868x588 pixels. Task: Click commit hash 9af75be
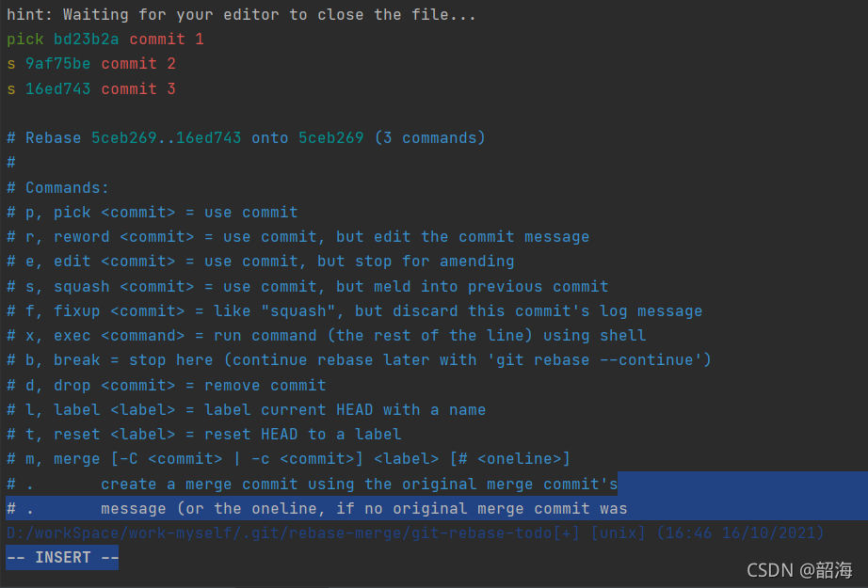click(58, 64)
